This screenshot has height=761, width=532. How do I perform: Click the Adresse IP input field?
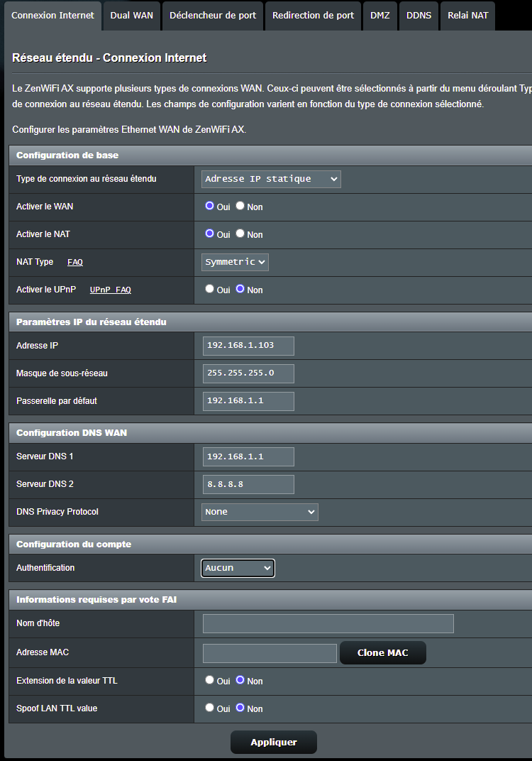coord(248,346)
